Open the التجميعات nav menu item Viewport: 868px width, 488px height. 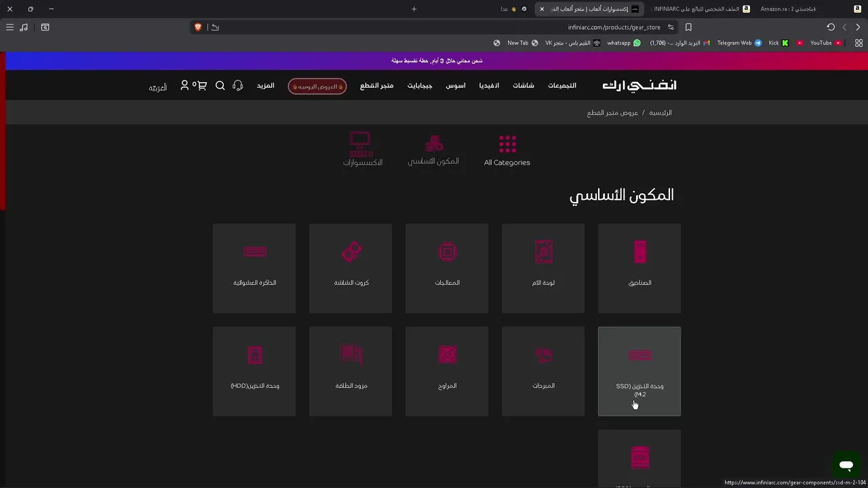click(562, 85)
